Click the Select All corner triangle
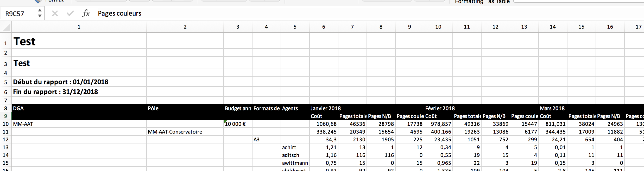Screen dimensions: 644x171 click(x=6, y=27)
